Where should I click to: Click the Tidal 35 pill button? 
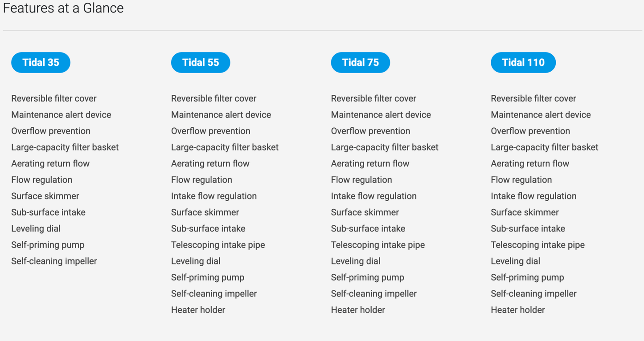coord(41,62)
